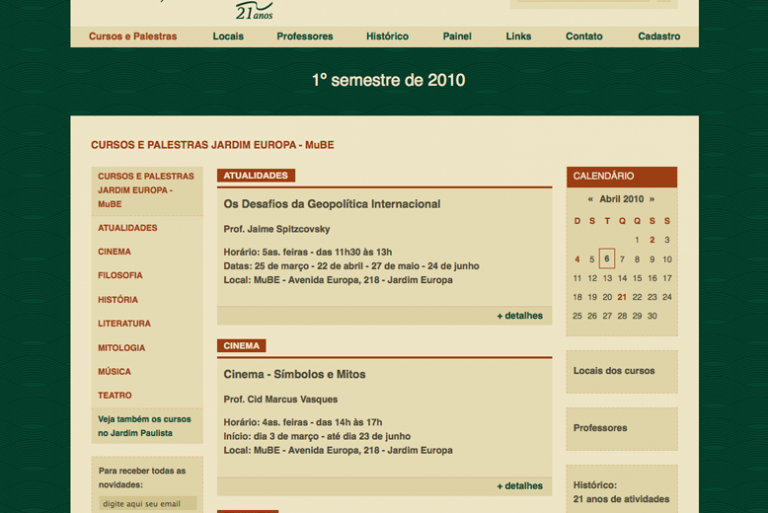The width and height of the screenshot is (768, 513).
Task: Pick the boxed day 6 in calendar
Action: pyautogui.click(x=607, y=259)
